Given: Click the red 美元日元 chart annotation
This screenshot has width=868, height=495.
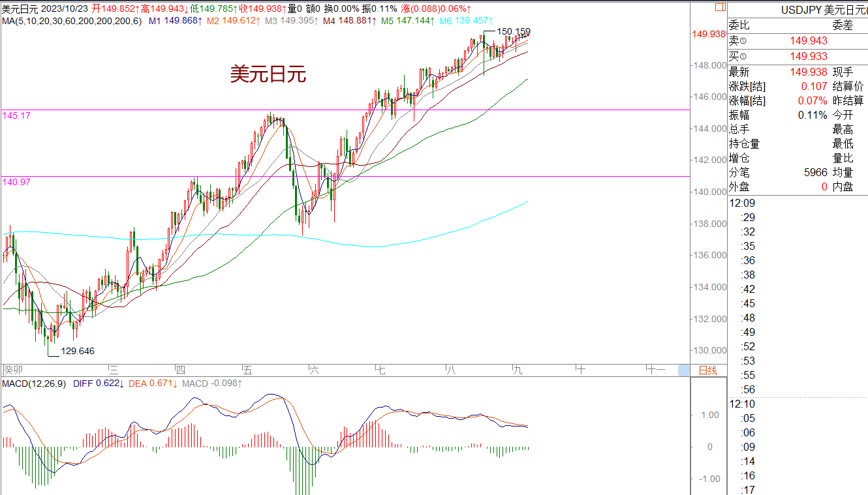Looking at the screenshot, I should (x=268, y=74).
